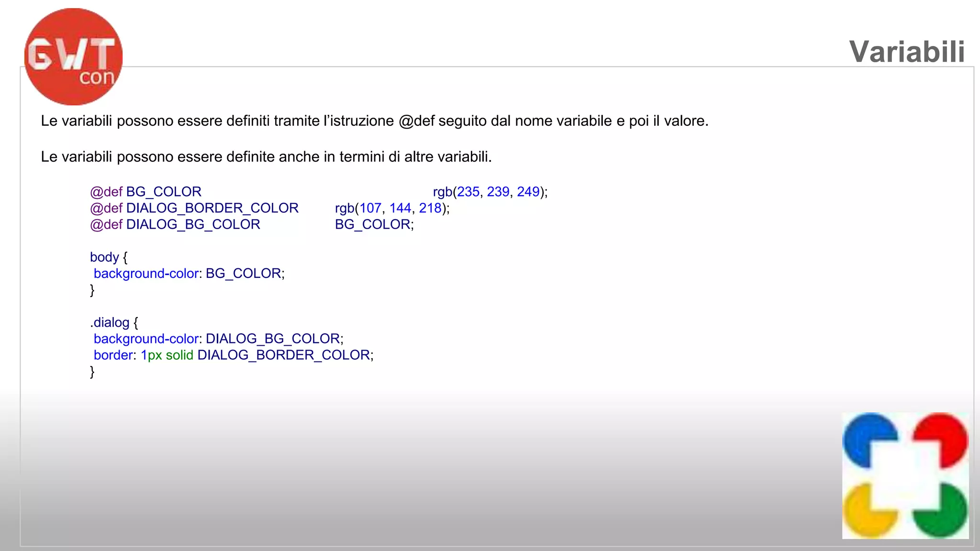Click the @def DIALOG_BORDER_COLOR line

click(194, 208)
